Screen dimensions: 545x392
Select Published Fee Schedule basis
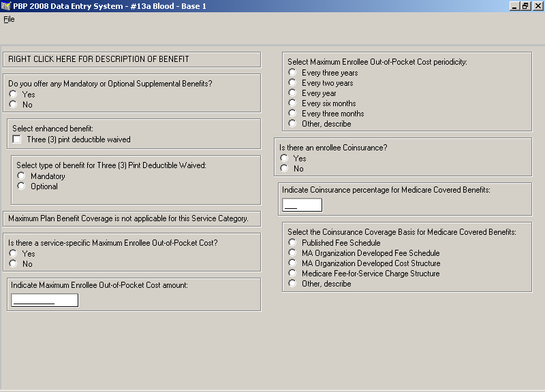[293, 242]
